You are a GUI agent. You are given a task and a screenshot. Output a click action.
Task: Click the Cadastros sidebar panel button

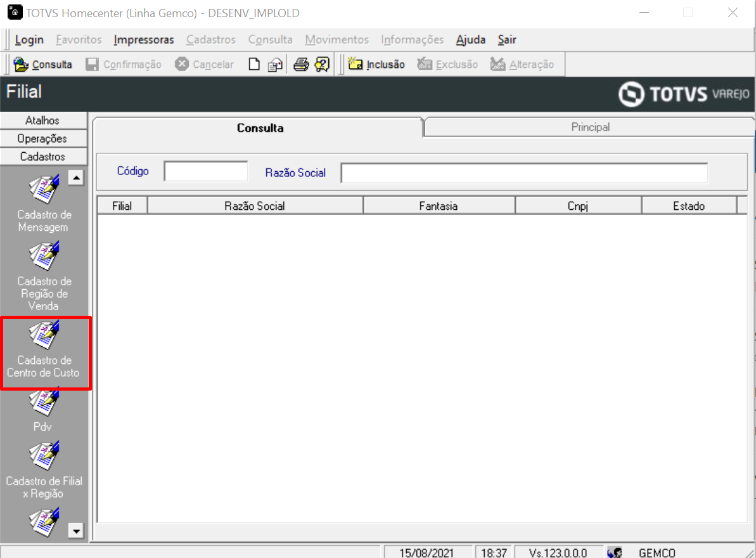pyautogui.click(x=43, y=156)
